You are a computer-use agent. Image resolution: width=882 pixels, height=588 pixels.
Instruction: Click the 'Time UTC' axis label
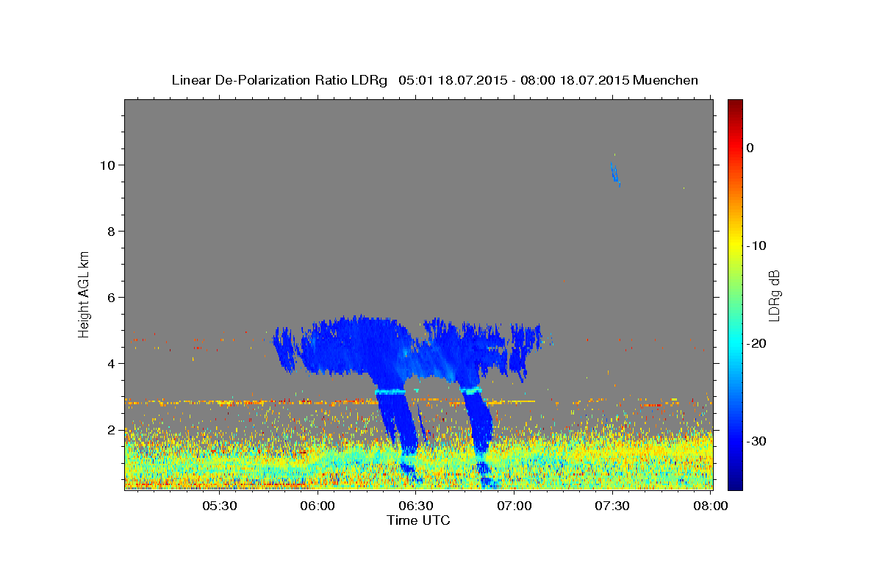coord(418,520)
